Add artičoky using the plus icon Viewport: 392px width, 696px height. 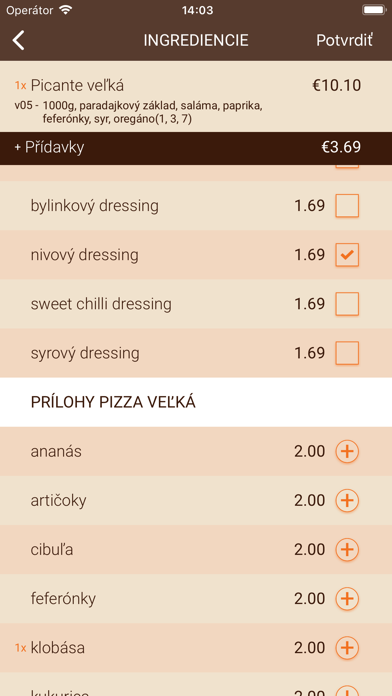pyautogui.click(x=347, y=501)
